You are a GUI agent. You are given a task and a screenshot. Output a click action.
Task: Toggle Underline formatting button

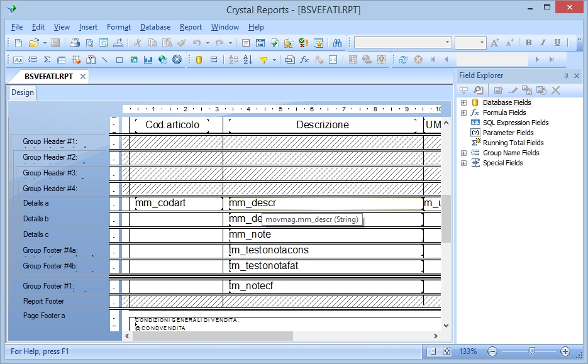(x=557, y=43)
